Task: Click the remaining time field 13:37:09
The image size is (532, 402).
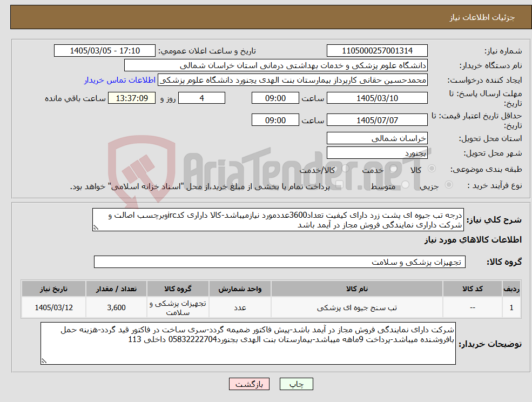Action: (132, 98)
